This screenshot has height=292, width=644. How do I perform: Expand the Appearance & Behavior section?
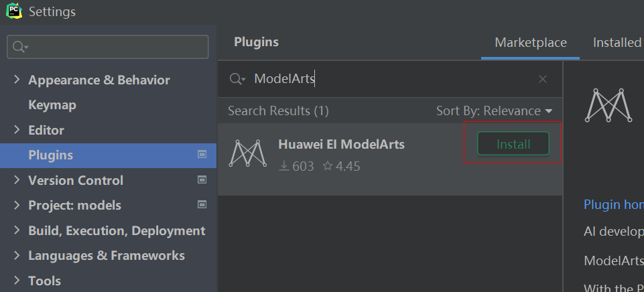pos(17,79)
